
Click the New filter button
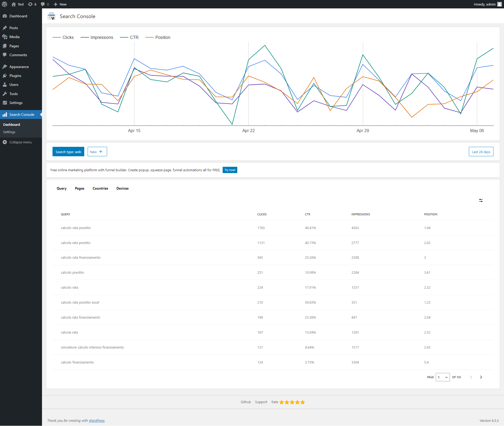(x=97, y=151)
